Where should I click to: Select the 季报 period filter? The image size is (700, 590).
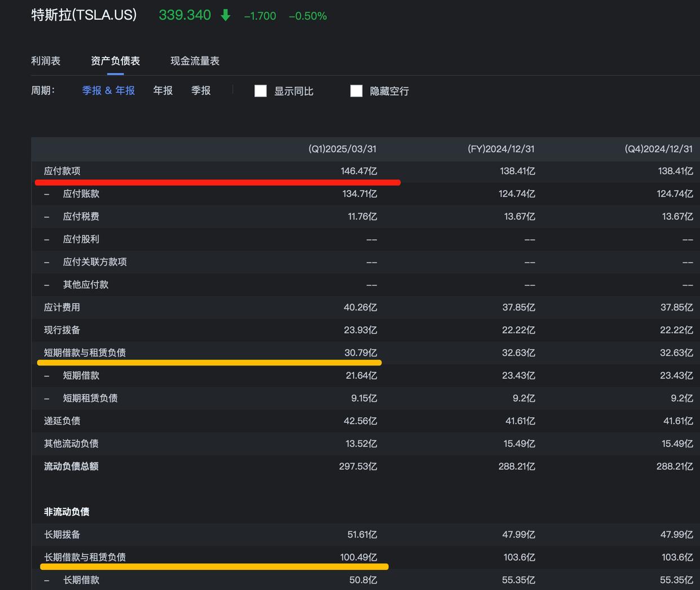(201, 91)
